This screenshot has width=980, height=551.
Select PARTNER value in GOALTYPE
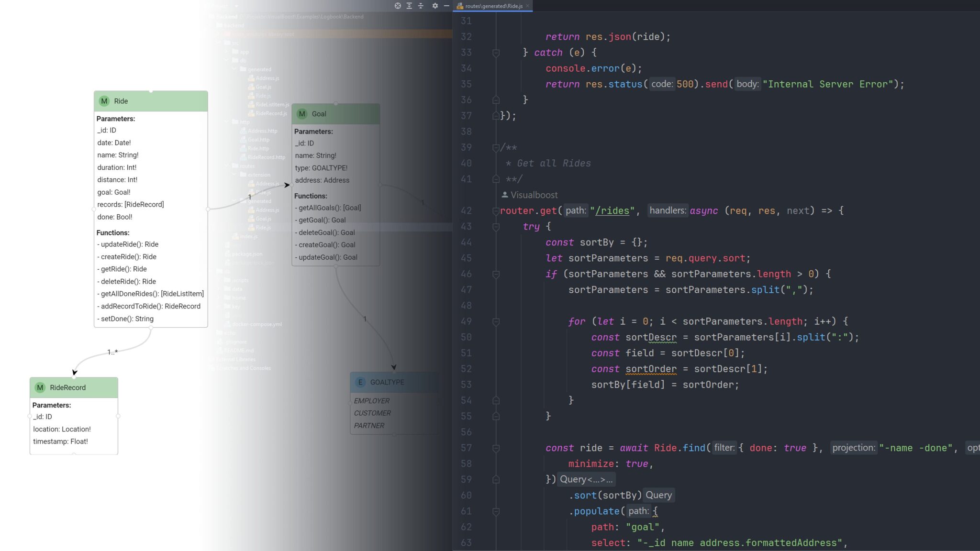tap(369, 426)
